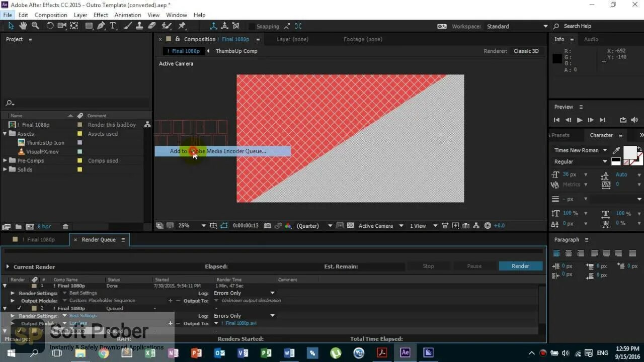Select the Selection arrow tool
Screen dimensions: 644x362
(x=11, y=26)
